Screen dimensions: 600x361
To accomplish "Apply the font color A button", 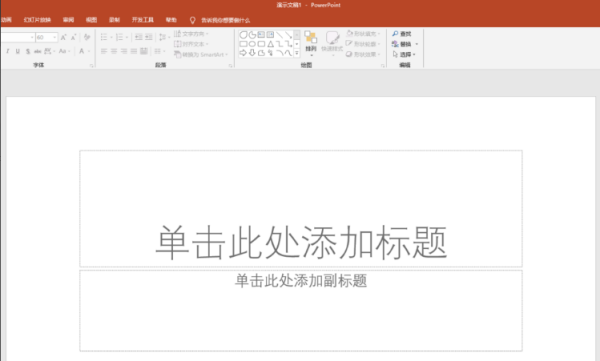I will click(81, 51).
